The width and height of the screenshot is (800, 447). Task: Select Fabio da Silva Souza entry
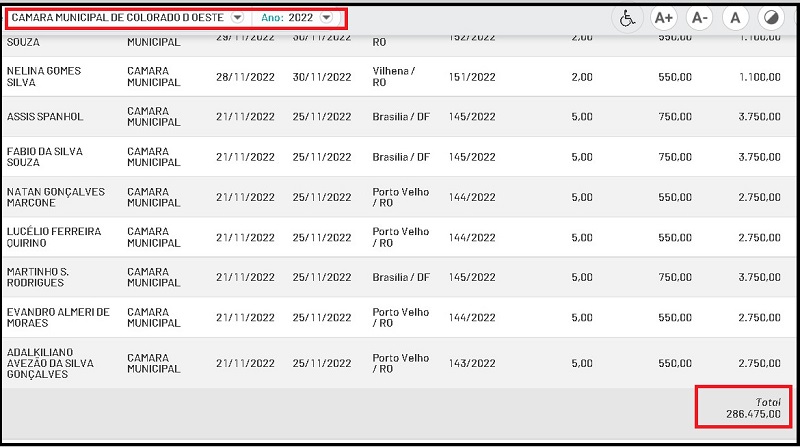(44, 157)
